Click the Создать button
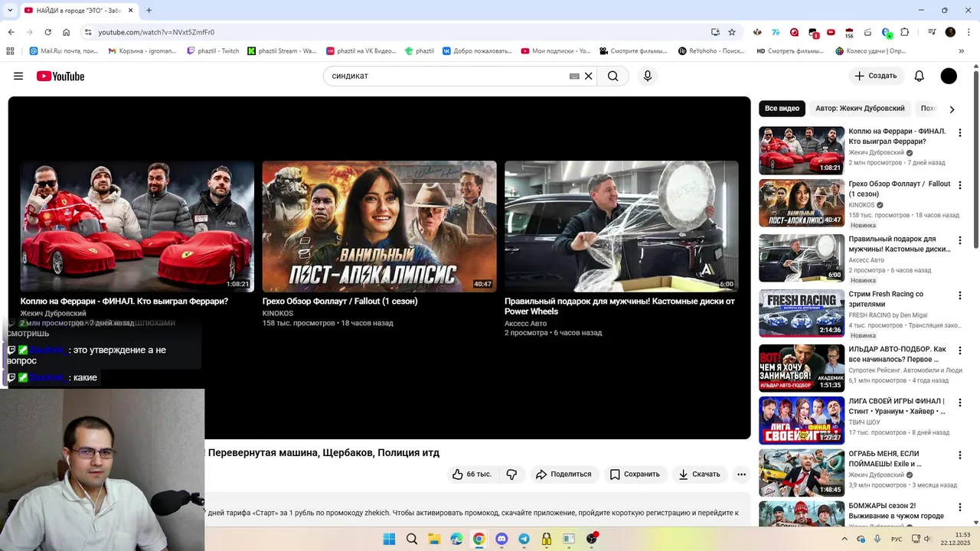Viewport: 980px width, 551px height. coord(876,76)
